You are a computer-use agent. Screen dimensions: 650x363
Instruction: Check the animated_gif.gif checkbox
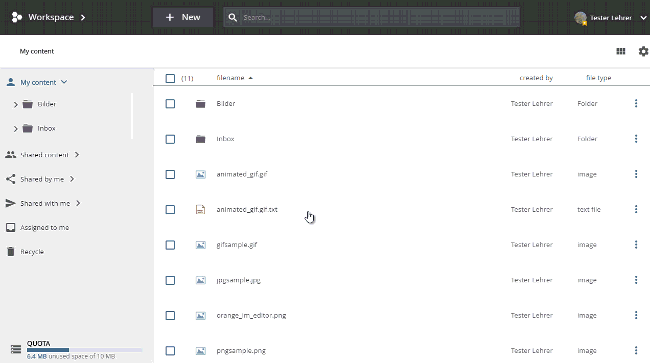point(170,174)
